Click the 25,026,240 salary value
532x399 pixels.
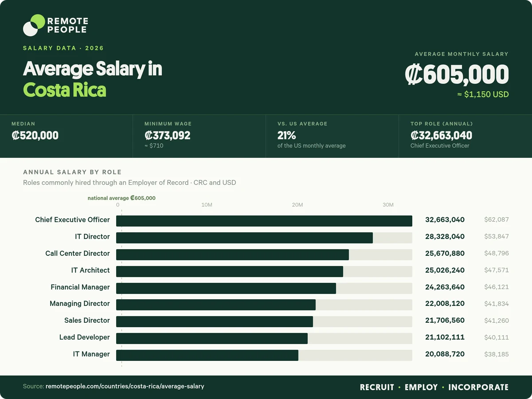coord(445,270)
